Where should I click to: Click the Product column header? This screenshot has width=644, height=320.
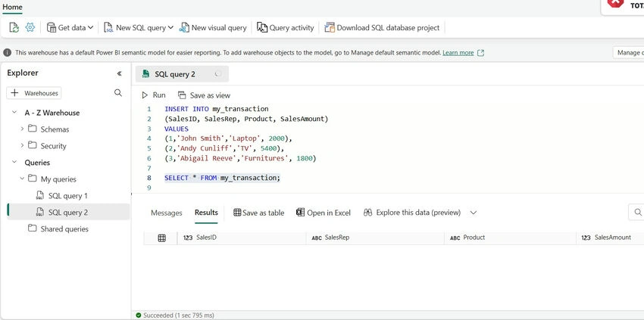pyautogui.click(x=510, y=238)
